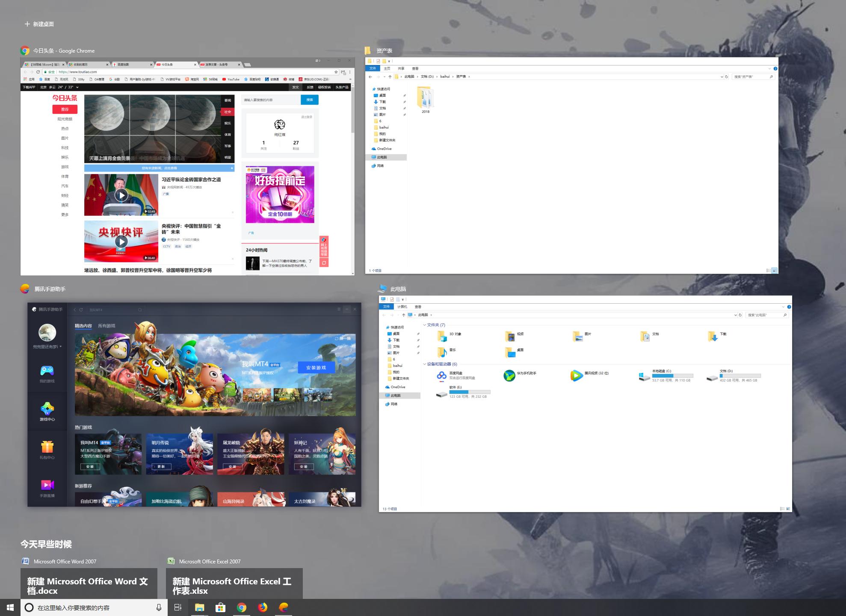Collapse the 设备和驱动器 (6) section
This screenshot has height=616, width=846.
point(424,364)
